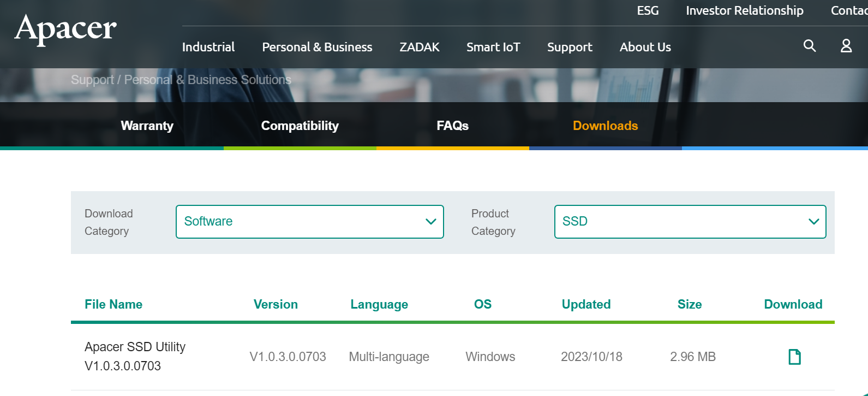The width and height of the screenshot is (868, 396).
Task: Download the Apacer SSD Utility file icon
Action: (x=794, y=357)
